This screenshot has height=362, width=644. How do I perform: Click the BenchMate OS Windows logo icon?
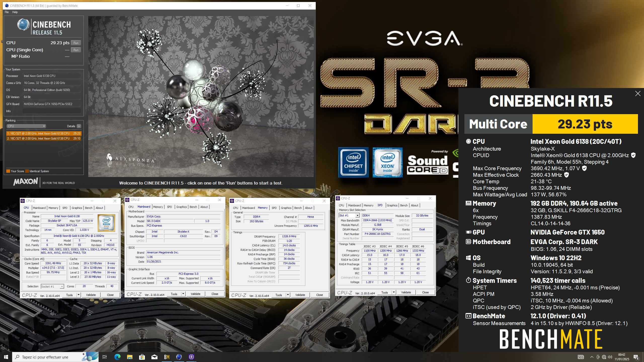(x=468, y=258)
